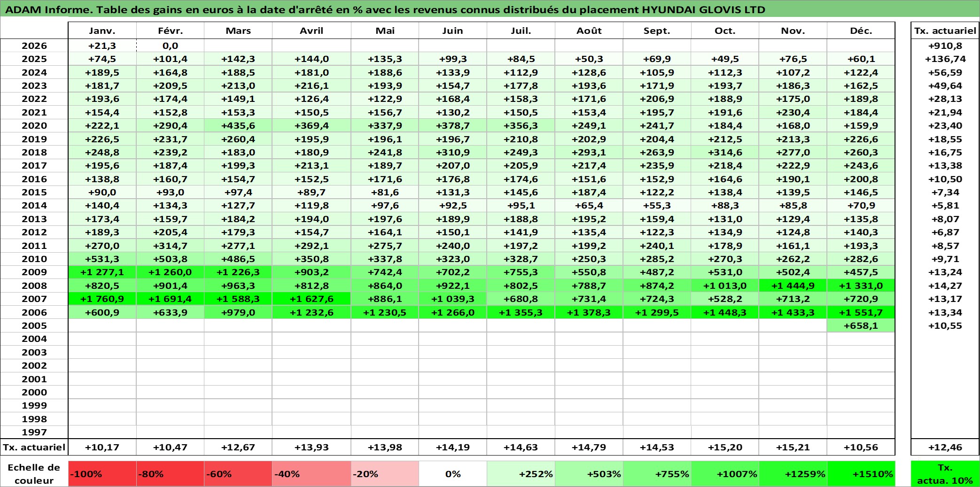Viewport: 980px width, 487px height.
Task: Click the 'Tx. actuariel' bottom row label
Action: click(x=34, y=447)
